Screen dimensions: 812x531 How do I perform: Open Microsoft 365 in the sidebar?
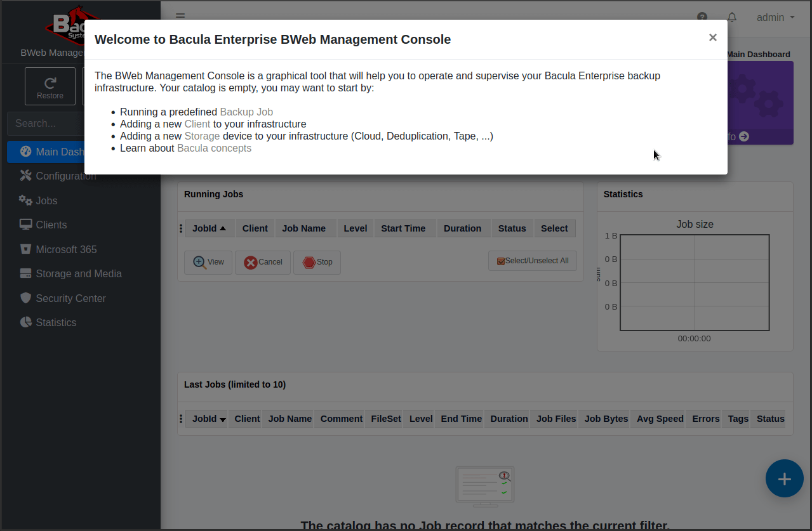tap(58, 249)
